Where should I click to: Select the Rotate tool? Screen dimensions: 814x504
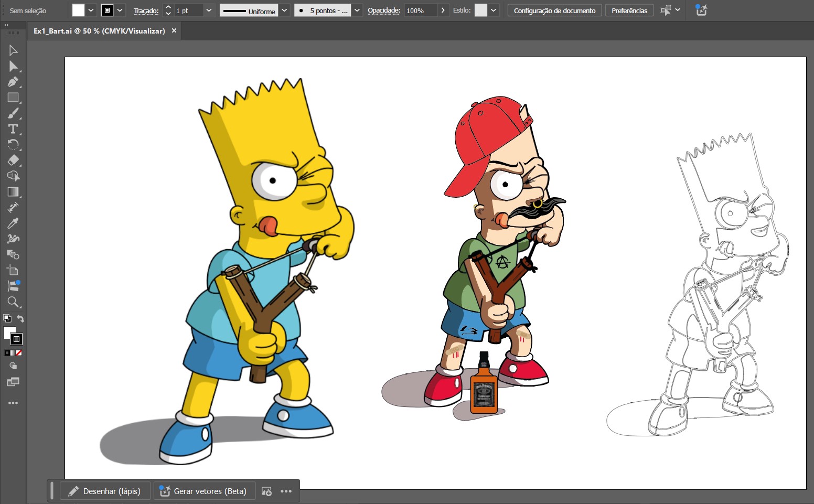[13, 145]
